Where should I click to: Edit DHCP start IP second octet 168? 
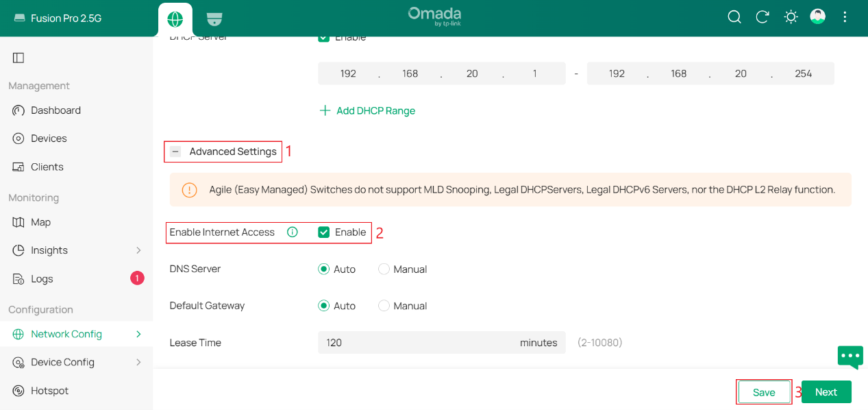(410, 73)
